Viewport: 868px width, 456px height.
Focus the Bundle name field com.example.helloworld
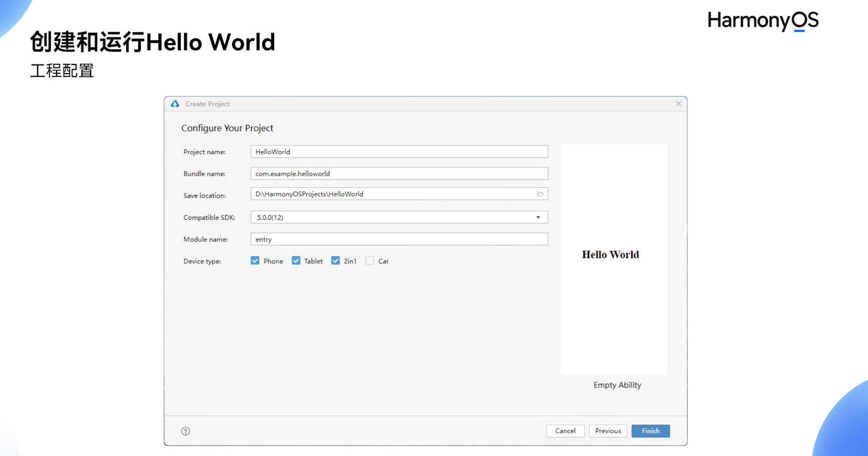[x=399, y=174]
